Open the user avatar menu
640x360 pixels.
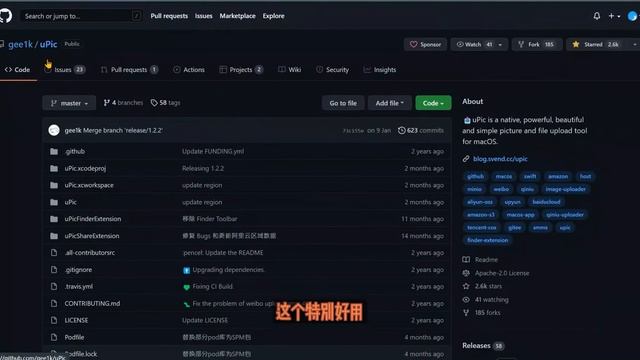tap(633, 16)
